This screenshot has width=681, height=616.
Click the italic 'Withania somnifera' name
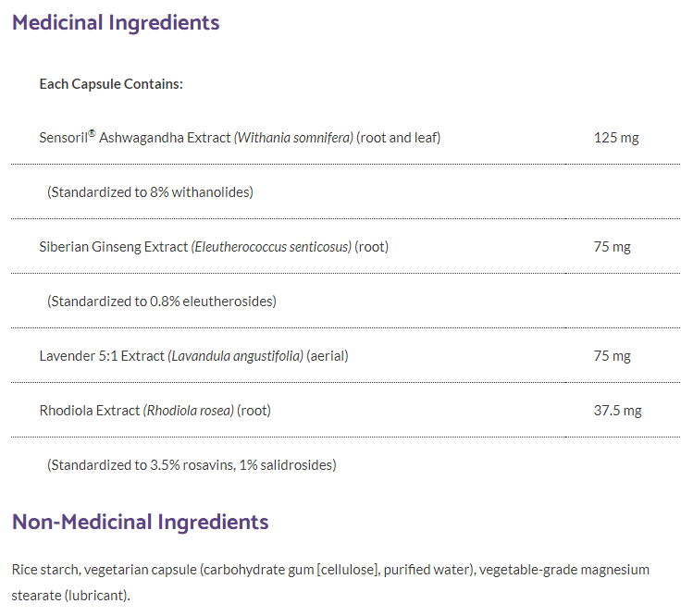(294, 138)
